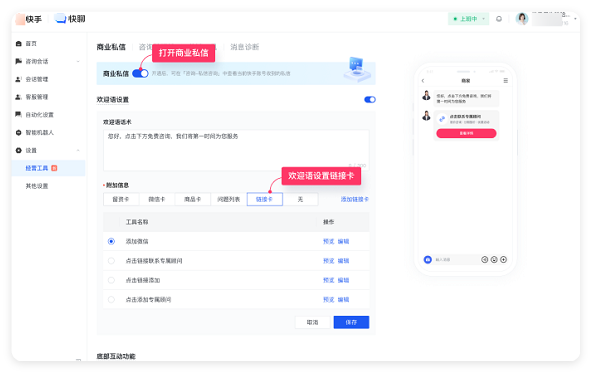Click the 快手 logo in header
Image resolution: width=591 pixels, height=372 pixels.
(29, 19)
